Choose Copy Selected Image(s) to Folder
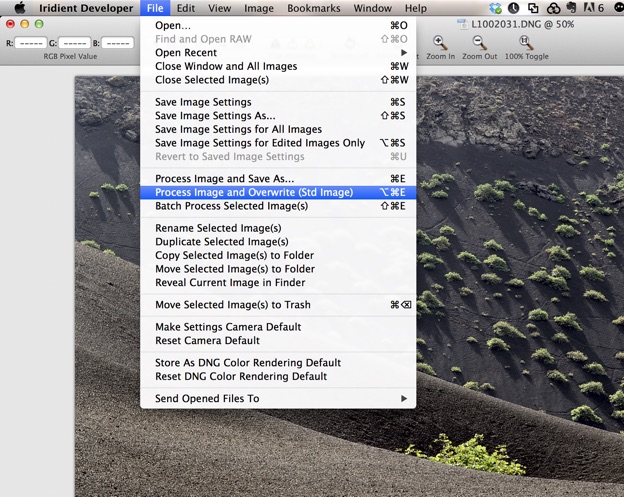This screenshot has height=497, width=624. (x=278, y=255)
